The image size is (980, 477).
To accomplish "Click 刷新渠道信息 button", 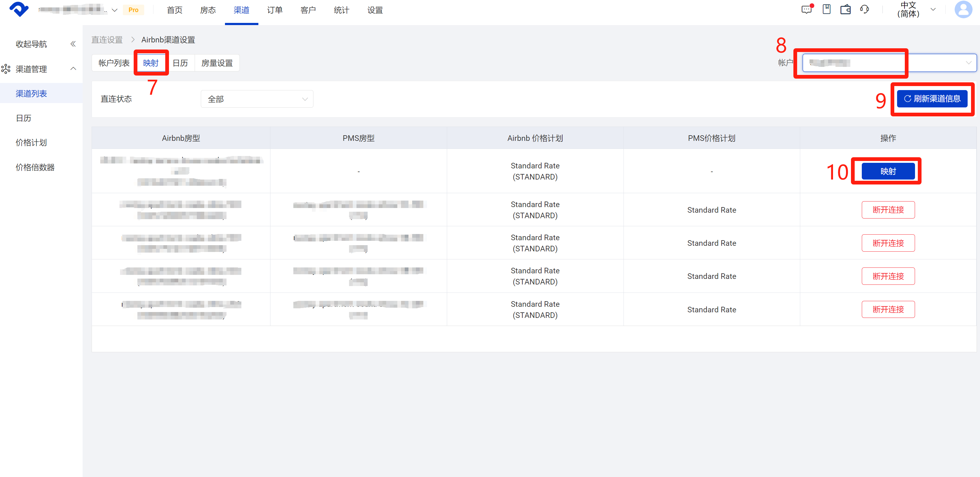I will pyautogui.click(x=932, y=99).
